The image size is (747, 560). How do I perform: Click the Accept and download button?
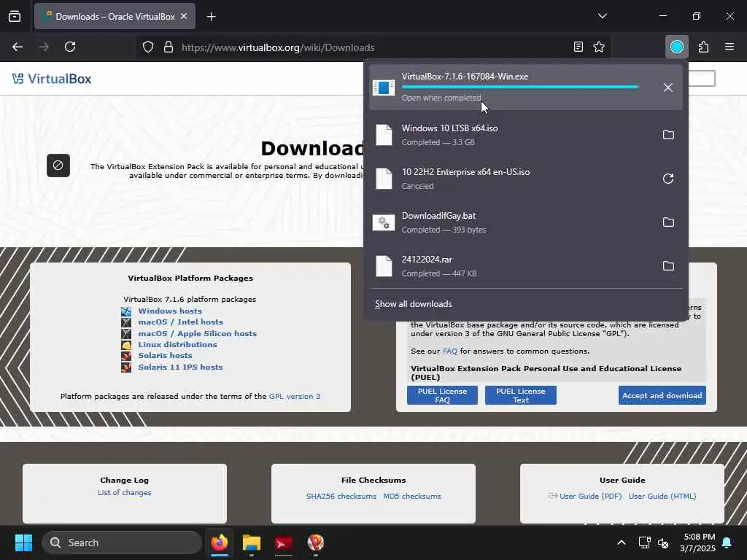662,395
